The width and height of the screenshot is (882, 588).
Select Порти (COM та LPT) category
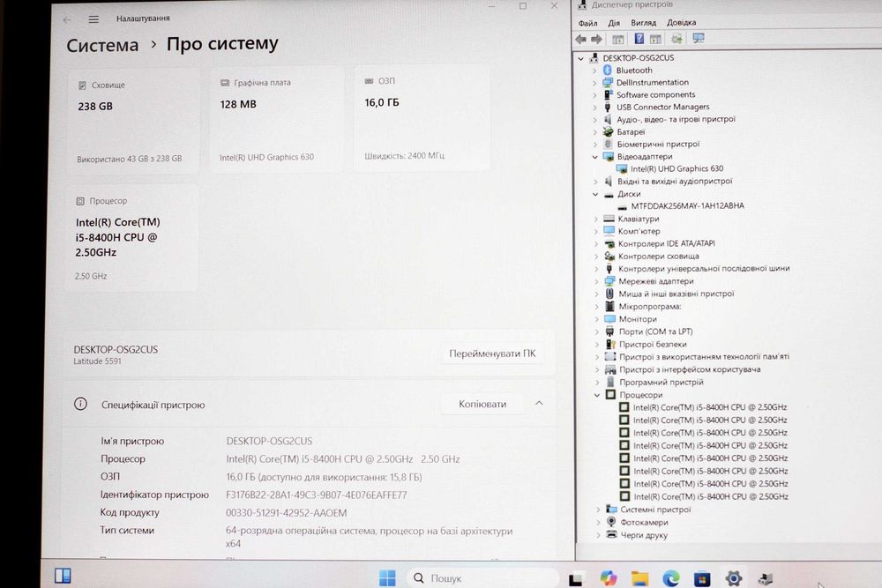coord(656,331)
